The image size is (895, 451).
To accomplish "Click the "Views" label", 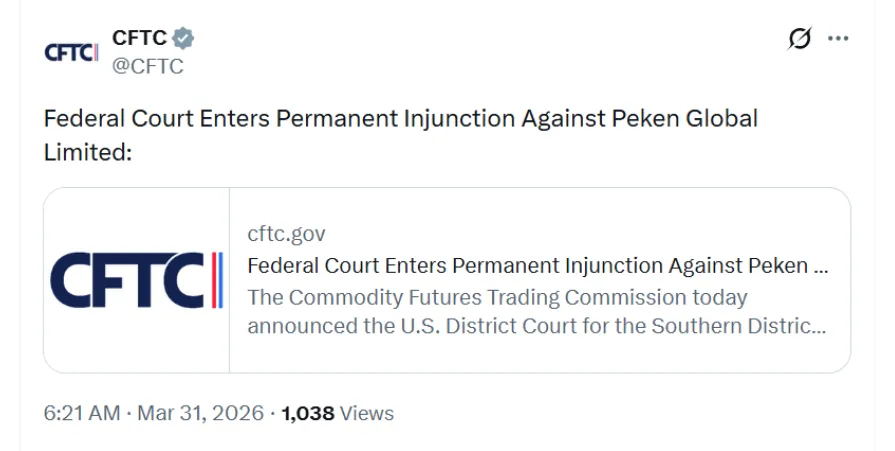I will (x=367, y=413).
